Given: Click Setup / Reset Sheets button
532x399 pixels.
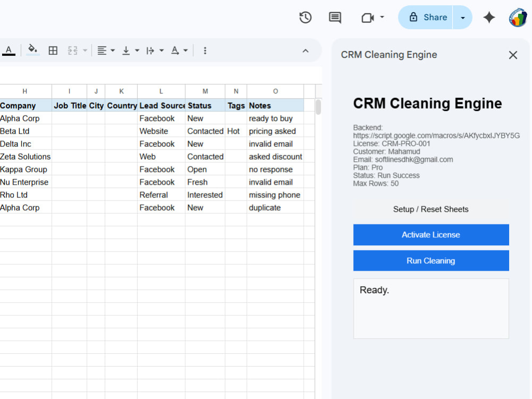Looking at the screenshot, I should (x=431, y=209).
